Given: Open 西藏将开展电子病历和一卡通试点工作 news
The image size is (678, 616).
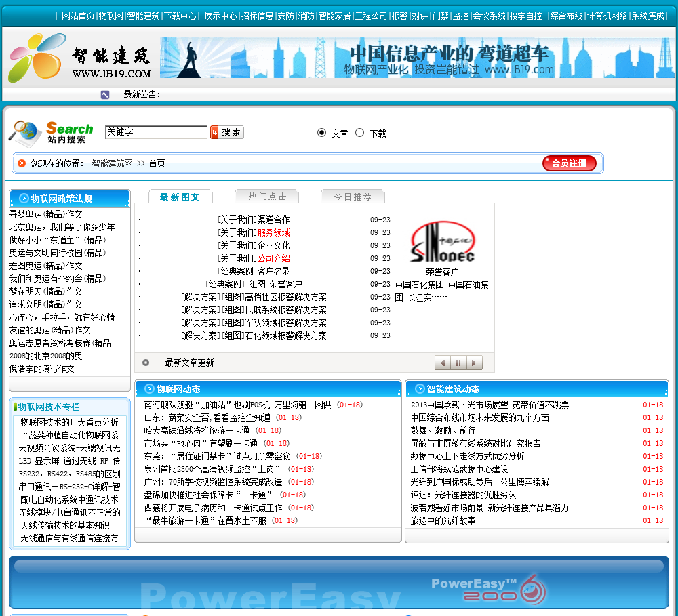Looking at the screenshot, I should click(x=213, y=508).
